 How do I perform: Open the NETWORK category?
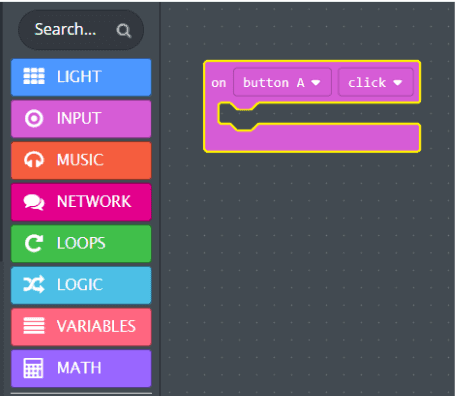[81, 202]
